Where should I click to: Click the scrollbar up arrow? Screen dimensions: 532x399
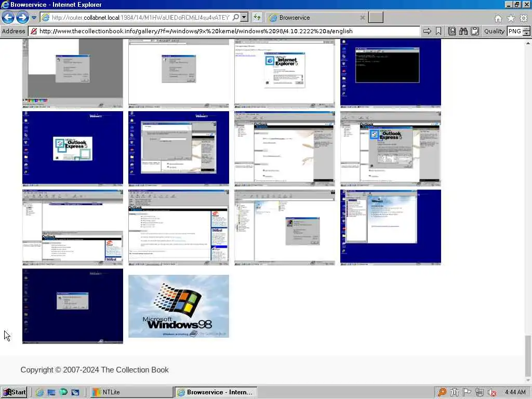(x=528, y=43)
